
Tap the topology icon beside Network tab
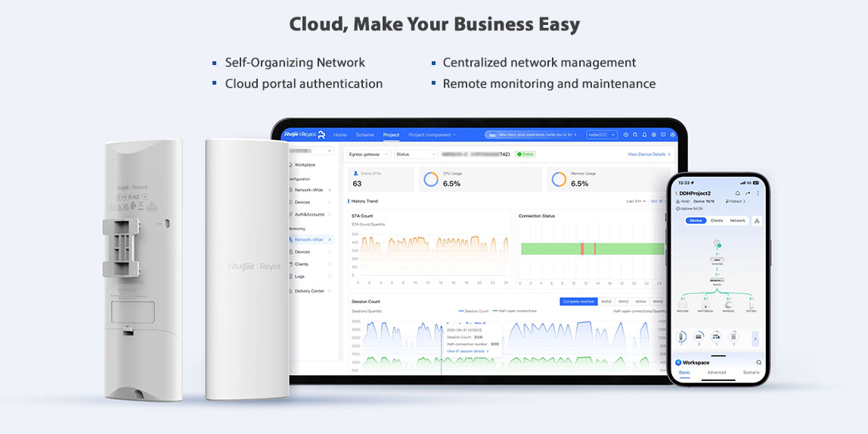pos(757,221)
